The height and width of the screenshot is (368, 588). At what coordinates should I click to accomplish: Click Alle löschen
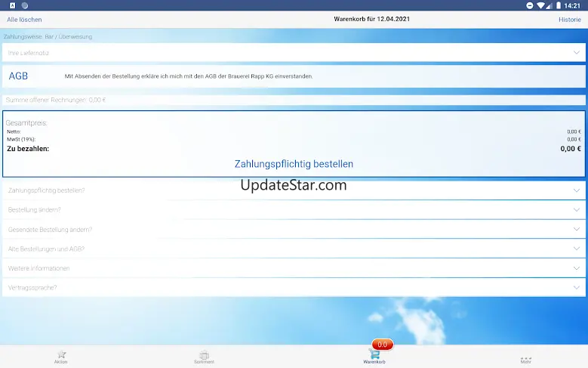pyautogui.click(x=24, y=20)
